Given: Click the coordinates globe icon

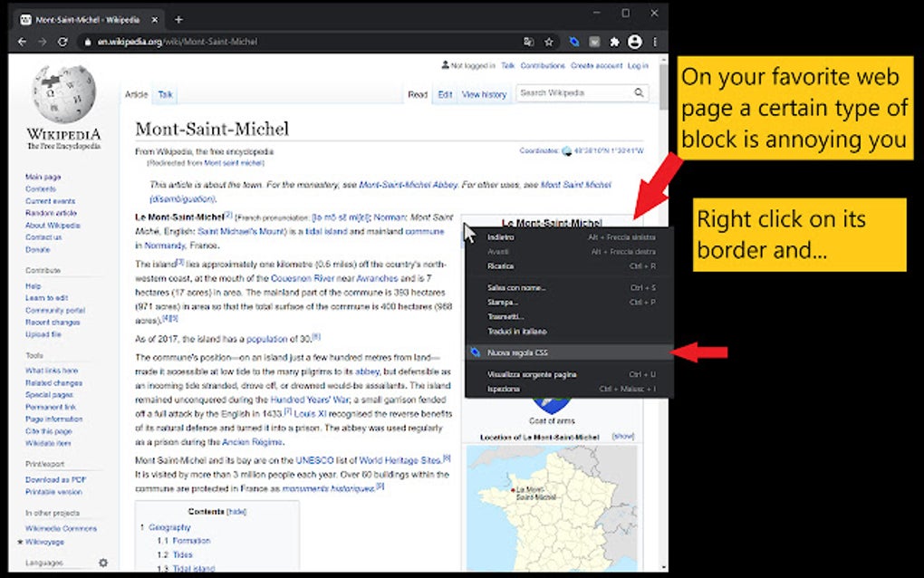Looking at the screenshot, I should (x=567, y=150).
